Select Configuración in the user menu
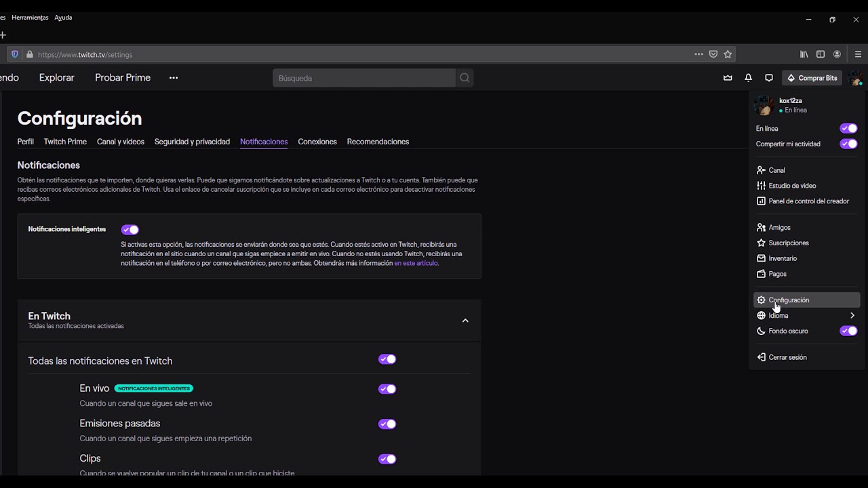 [807, 300]
